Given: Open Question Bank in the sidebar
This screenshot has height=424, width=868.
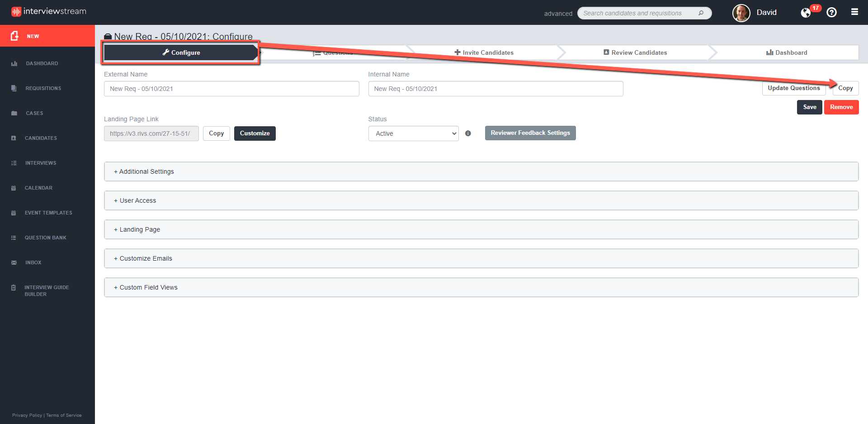Looking at the screenshot, I should (46, 238).
